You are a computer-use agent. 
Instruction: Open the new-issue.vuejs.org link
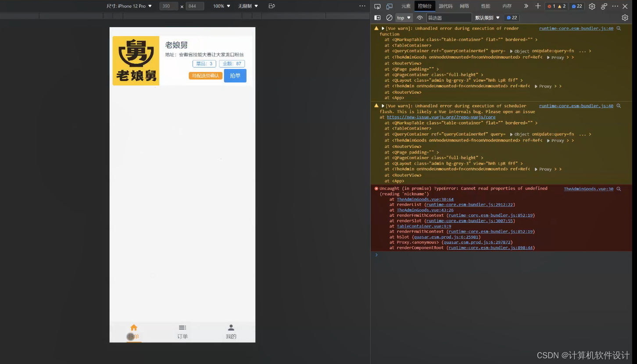[441, 117]
